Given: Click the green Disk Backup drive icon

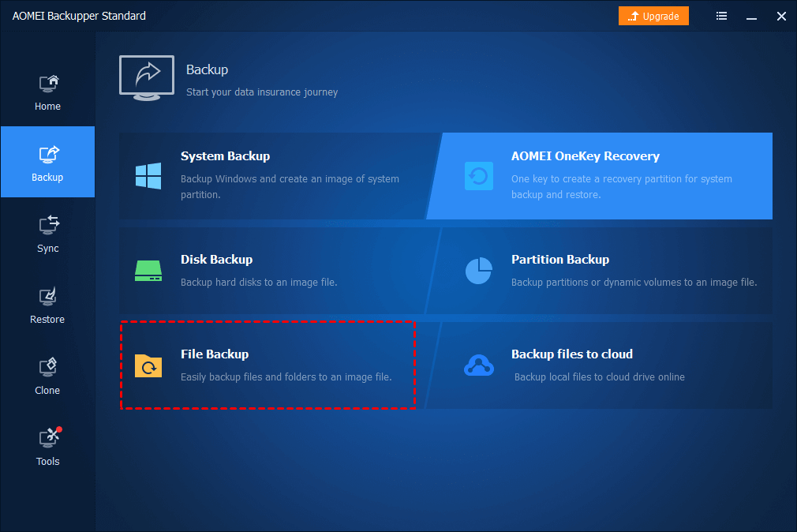Looking at the screenshot, I should [148, 271].
